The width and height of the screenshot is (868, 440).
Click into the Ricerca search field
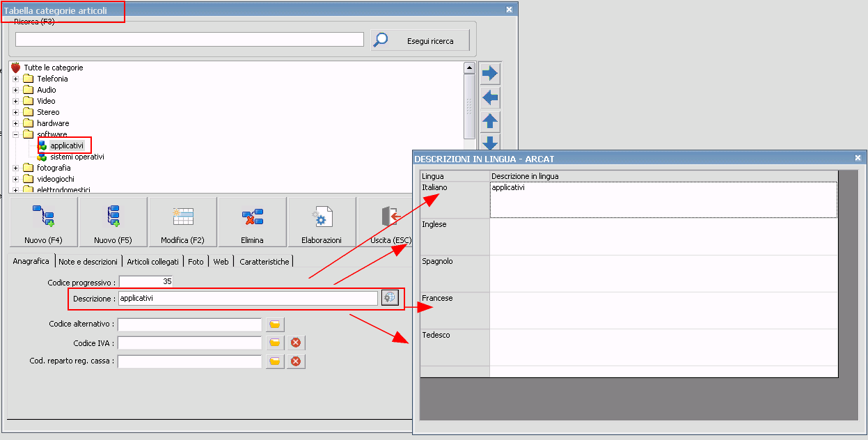[189, 40]
